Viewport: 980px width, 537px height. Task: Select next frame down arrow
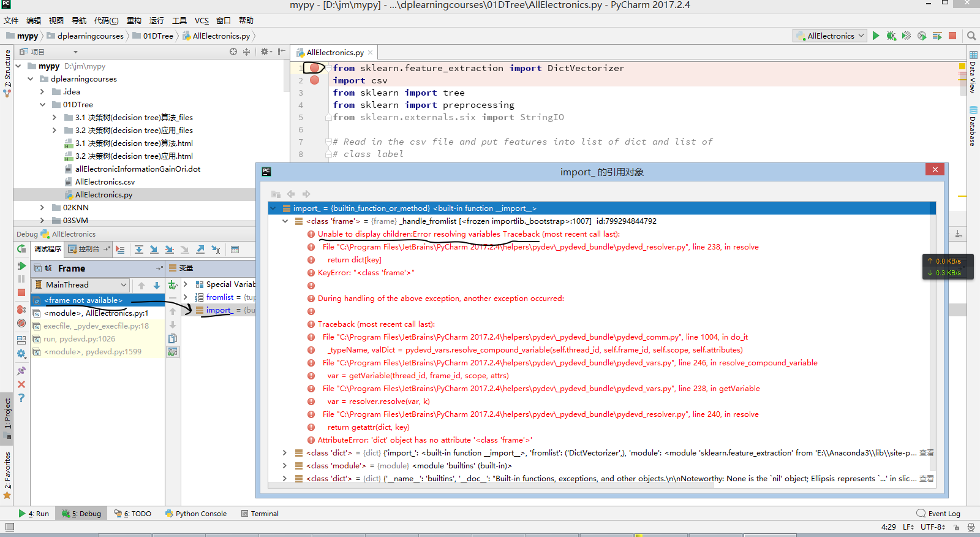tap(157, 285)
